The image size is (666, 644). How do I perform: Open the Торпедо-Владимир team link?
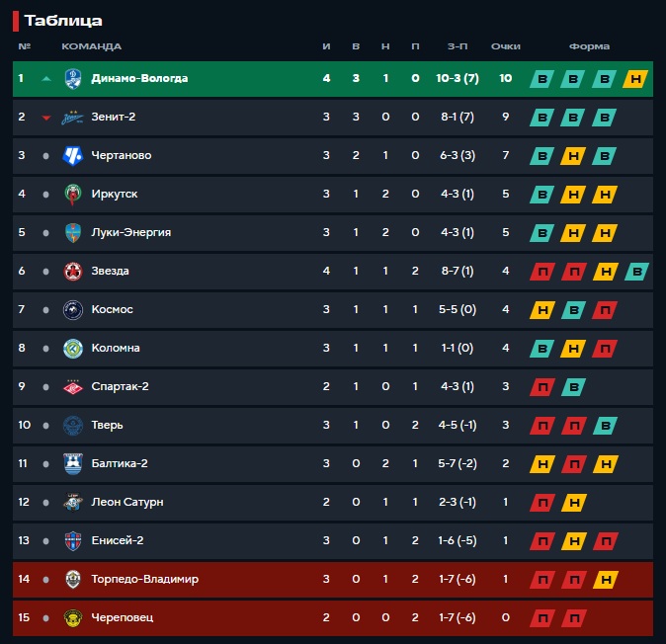point(145,579)
